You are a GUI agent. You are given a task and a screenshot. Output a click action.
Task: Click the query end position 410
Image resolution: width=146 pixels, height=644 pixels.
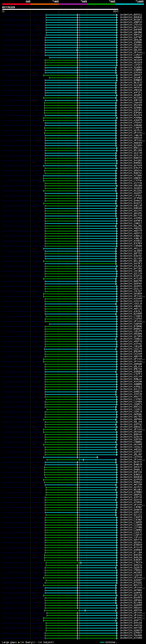pos(115,11)
